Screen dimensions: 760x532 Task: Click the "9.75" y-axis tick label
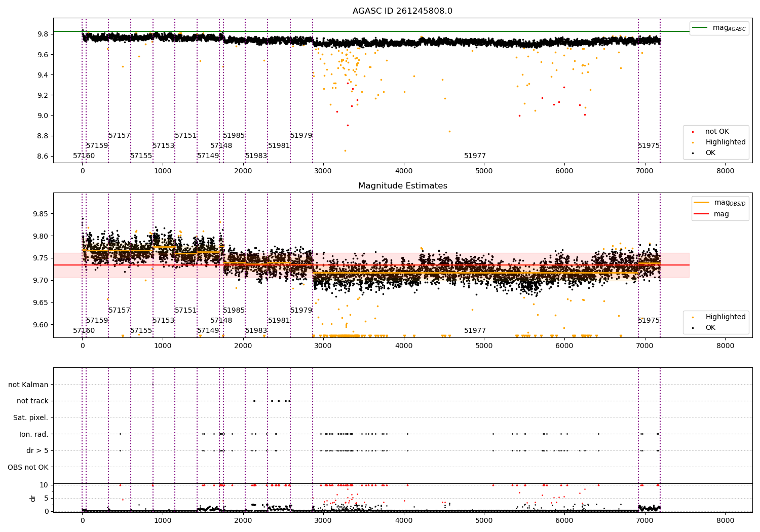click(41, 258)
